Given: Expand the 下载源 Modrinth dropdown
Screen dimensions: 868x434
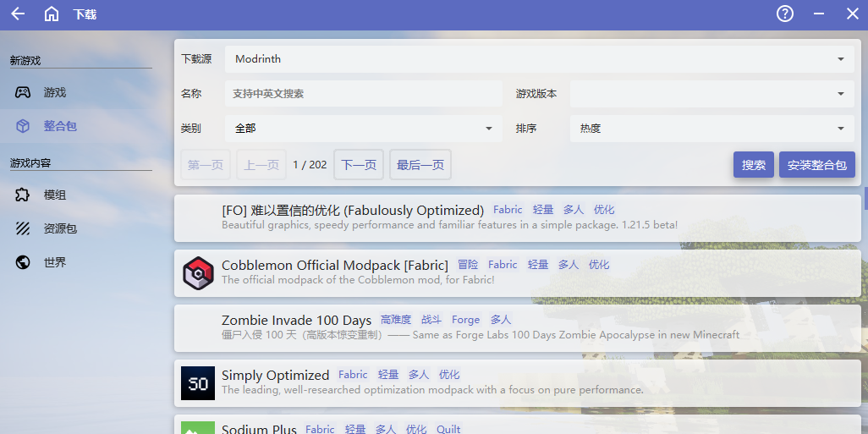Looking at the screenshot, I should (x=539, y=59).
